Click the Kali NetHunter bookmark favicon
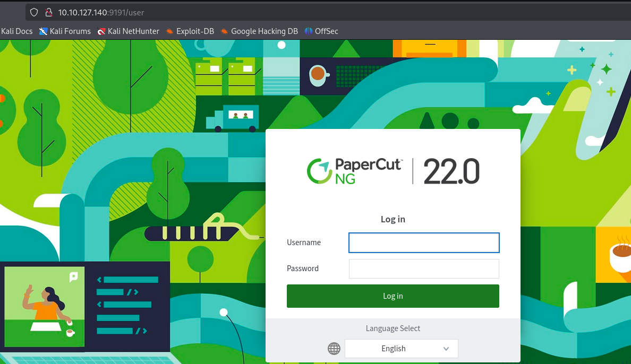Image resolution: width=631 pixels, height=364 pixels. click(x=101, y=31)
